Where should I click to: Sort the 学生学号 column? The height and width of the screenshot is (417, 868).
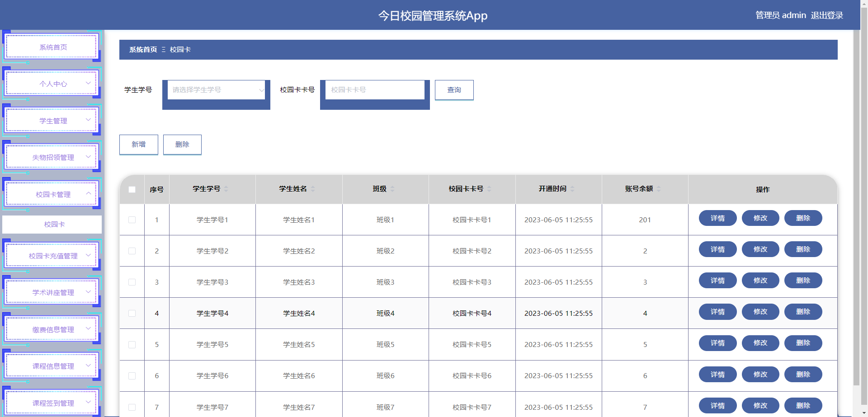point(227,189)
